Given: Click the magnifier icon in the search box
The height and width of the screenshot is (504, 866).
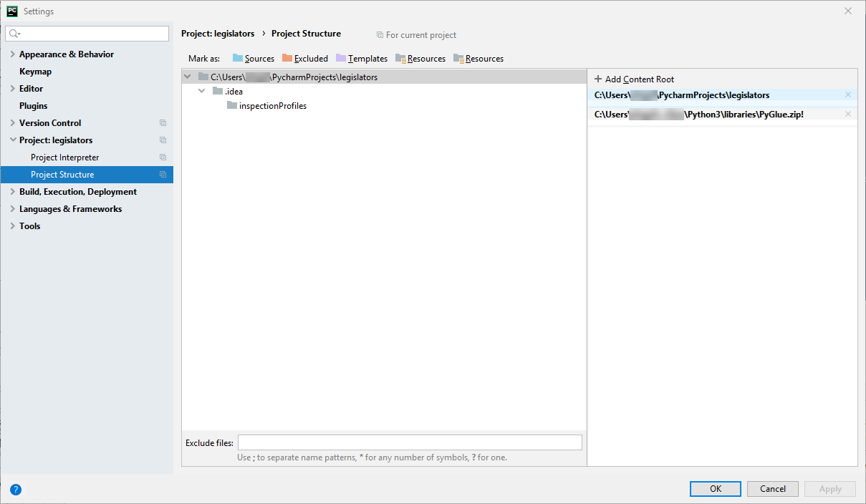Looking at the screenshot, I should pos(12,33).
